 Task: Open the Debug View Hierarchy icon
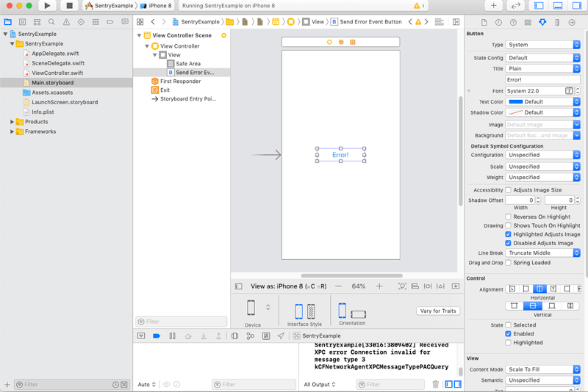pos(234,335)
